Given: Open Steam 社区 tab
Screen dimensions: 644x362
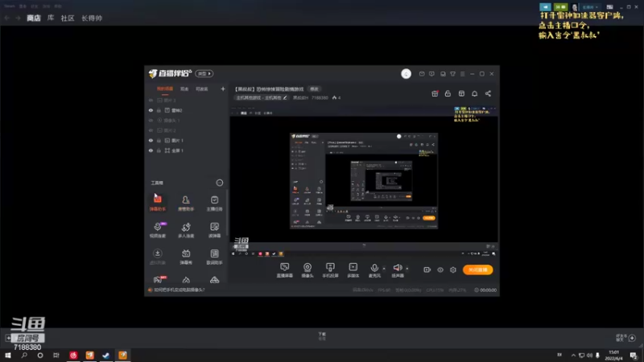Looking at the screenshot, I should (x=68, y=18).
